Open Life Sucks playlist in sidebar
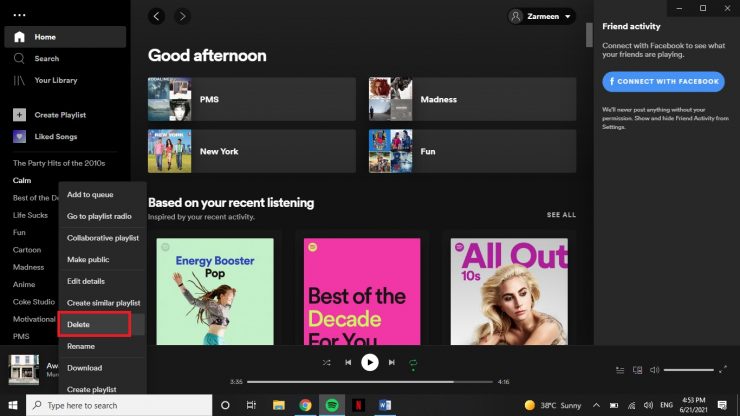Screen dimensions: 740x416 pos(30,215)
